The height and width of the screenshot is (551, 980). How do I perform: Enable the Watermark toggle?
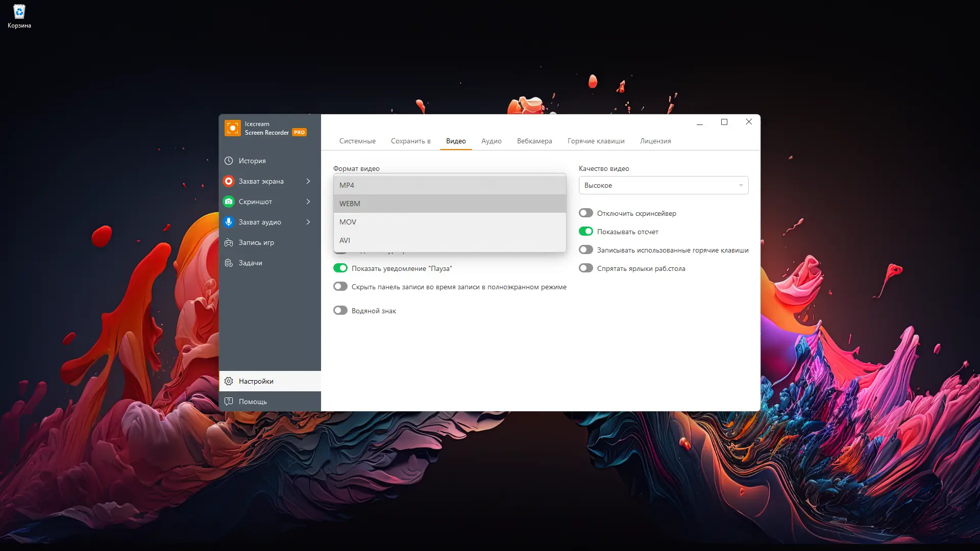point(340,311)
